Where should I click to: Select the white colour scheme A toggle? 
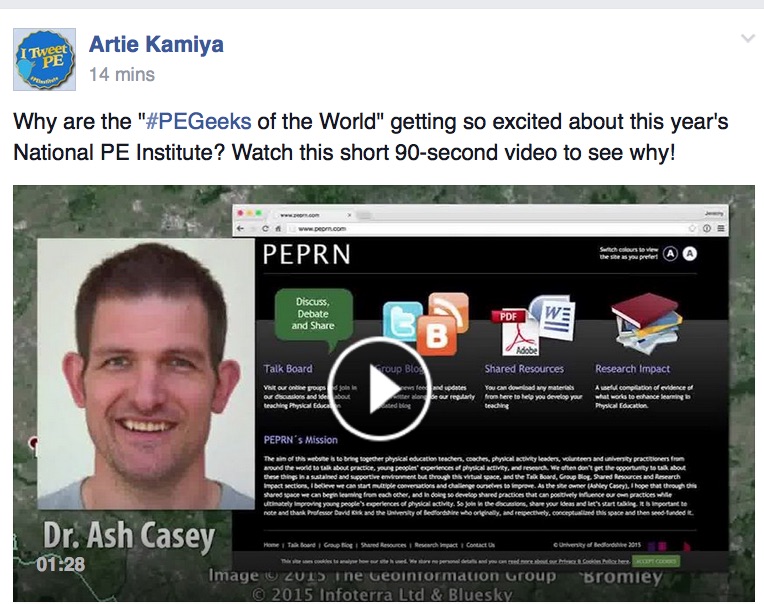[690, 254]
